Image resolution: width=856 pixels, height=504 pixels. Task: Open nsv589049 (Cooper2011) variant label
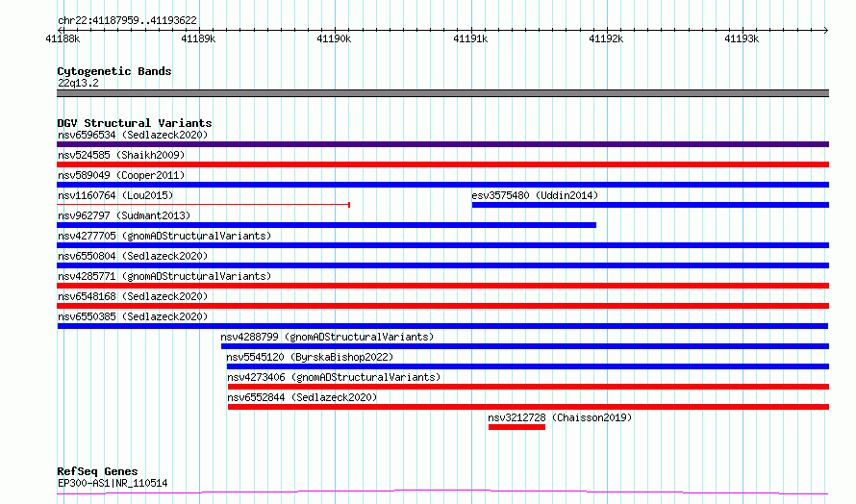coord(121,175)
